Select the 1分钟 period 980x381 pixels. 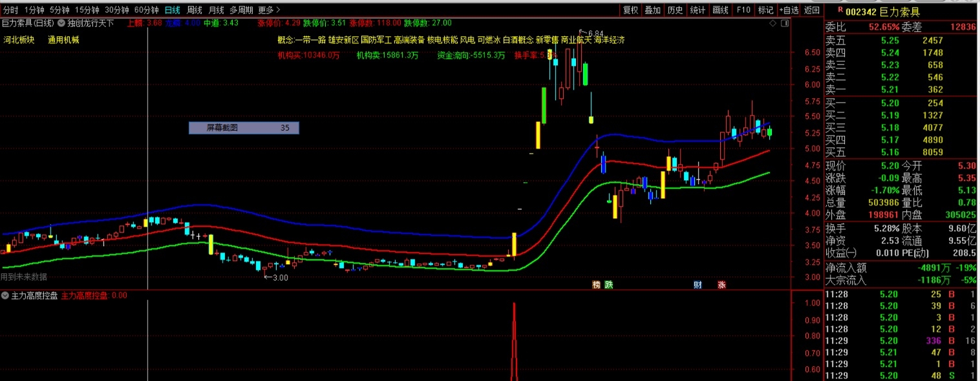click(x=34, y=10)
